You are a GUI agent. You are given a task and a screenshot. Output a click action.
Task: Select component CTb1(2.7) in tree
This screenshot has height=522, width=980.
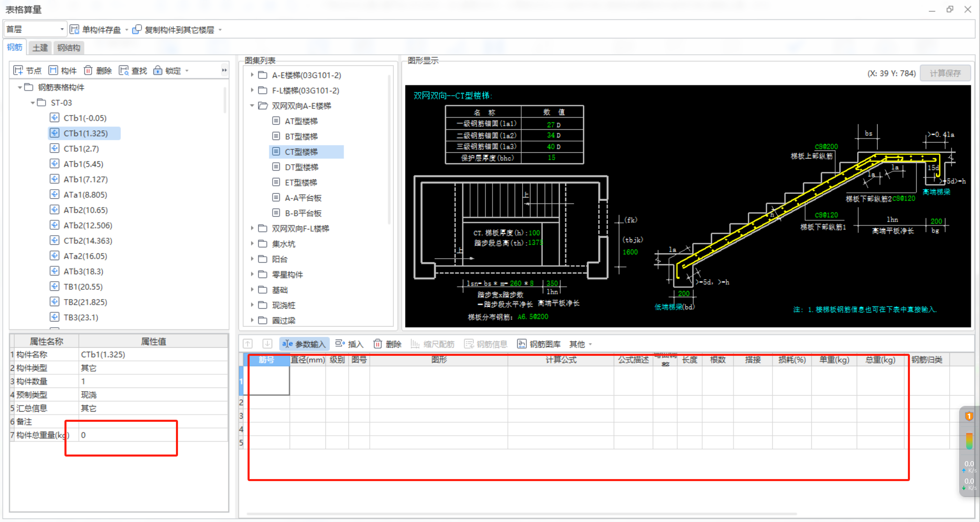click(81, 149)
